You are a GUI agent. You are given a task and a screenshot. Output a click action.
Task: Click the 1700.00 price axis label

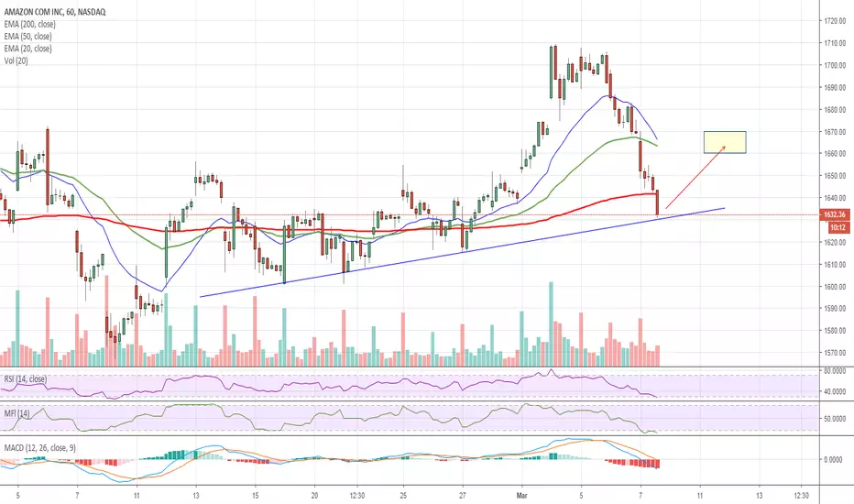[x=835, y=65]
